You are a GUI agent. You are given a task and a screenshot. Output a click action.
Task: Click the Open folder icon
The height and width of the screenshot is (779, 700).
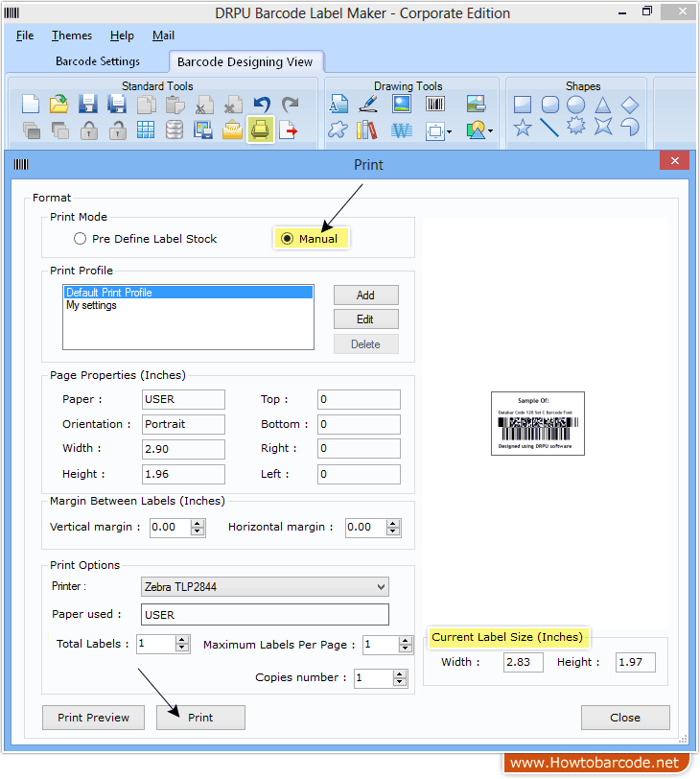pyautogui.click(x=59, y=104)
